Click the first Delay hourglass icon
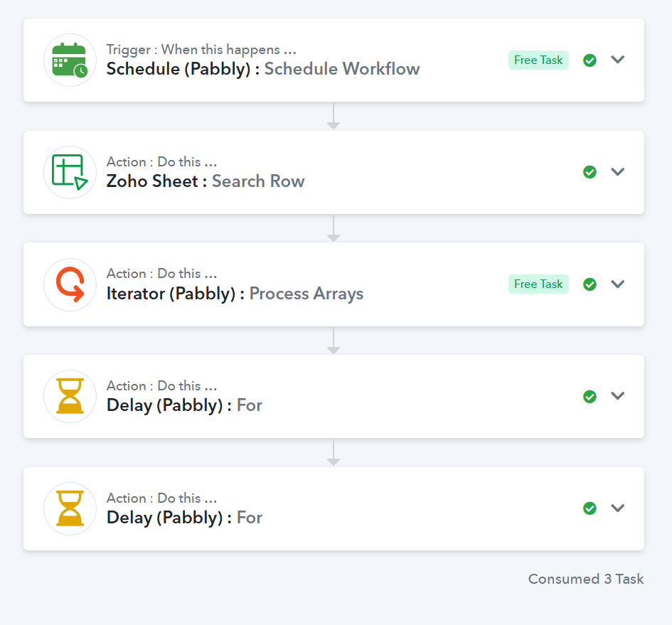Viewport: 672px width, 625px height. tap(70, 397)
